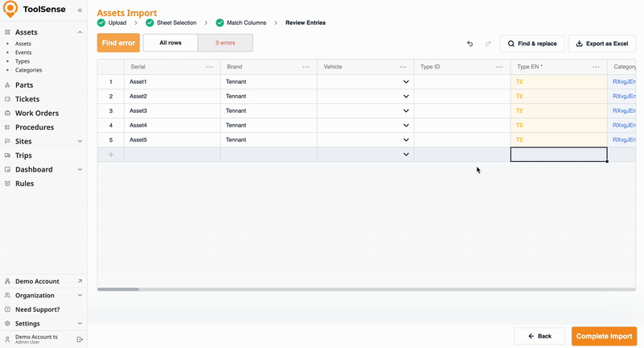Open Vehicle dropdown in the new empty row
644x348 pixels.
(406, 155)
